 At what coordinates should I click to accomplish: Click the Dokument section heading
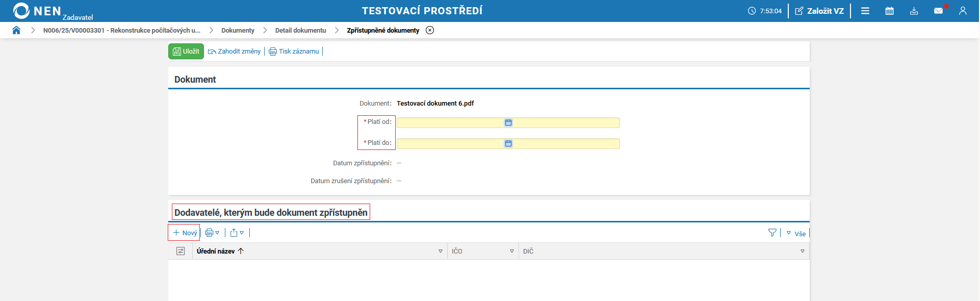coord(195,79)
